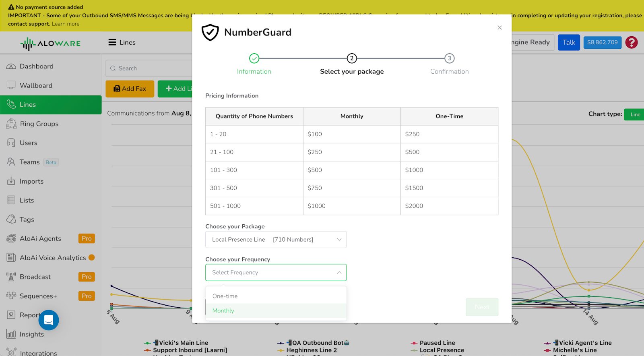Click the AloAi Agents robot icon
The width and height of the screenshot is (644, 356).
point(11,238)
